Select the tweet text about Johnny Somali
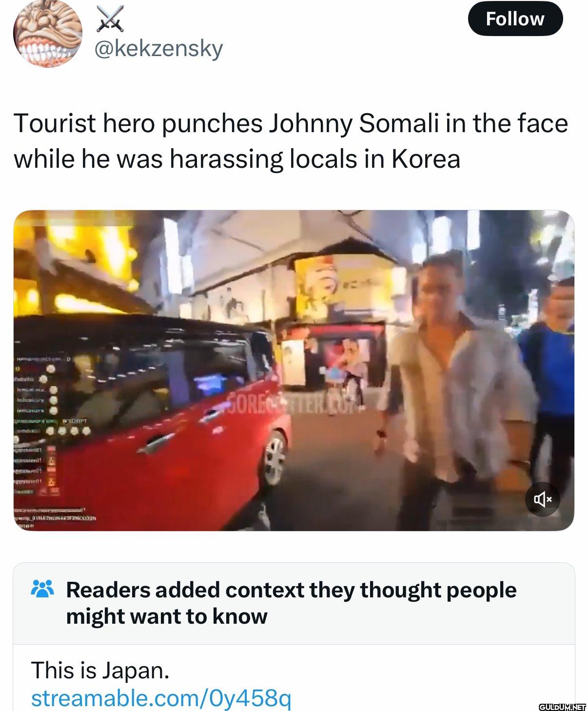 (x=291, y=140)
